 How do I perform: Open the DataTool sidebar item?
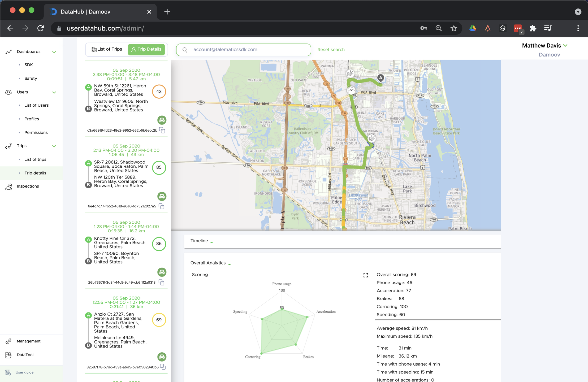click(25, 355)
